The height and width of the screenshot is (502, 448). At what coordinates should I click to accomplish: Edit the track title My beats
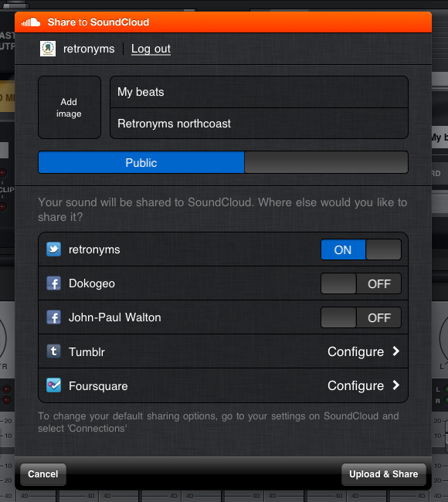259,92
